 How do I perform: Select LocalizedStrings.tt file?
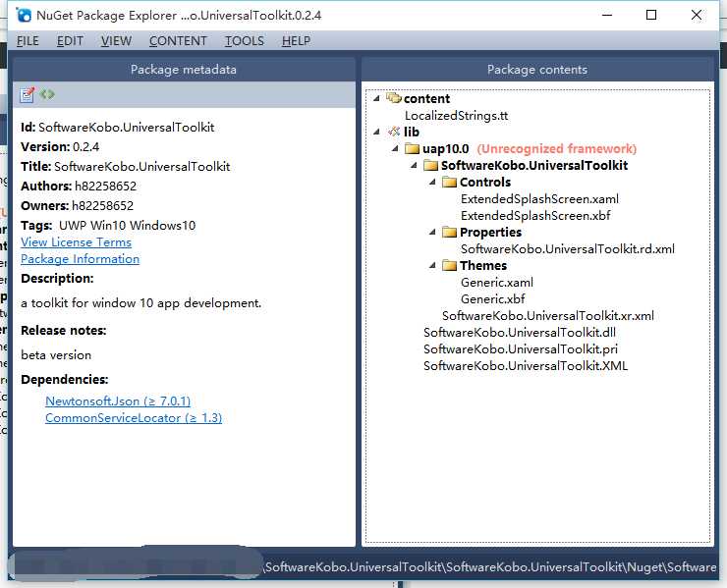456,116
